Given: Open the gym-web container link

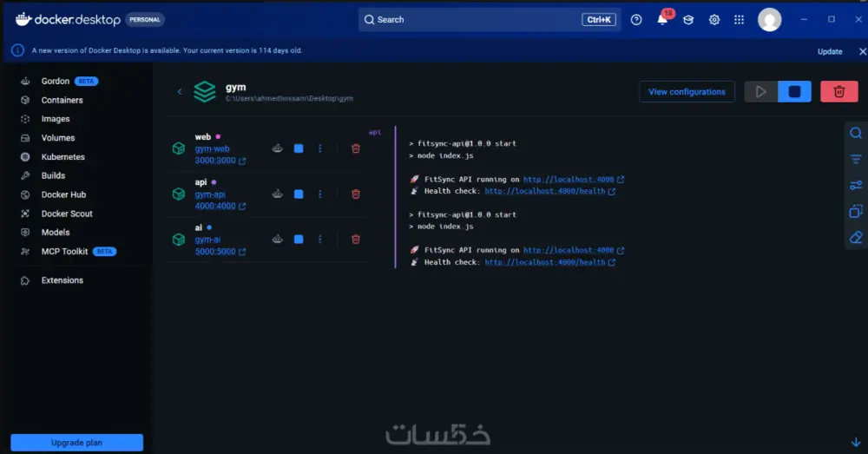Looking at the screenshot, I should click(212, 148).
